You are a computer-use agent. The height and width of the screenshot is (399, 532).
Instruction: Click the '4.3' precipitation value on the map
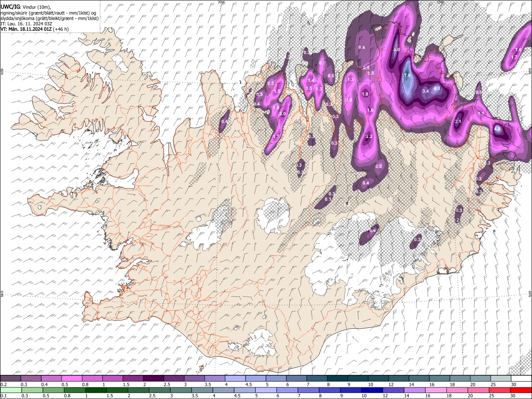point(437,89)
